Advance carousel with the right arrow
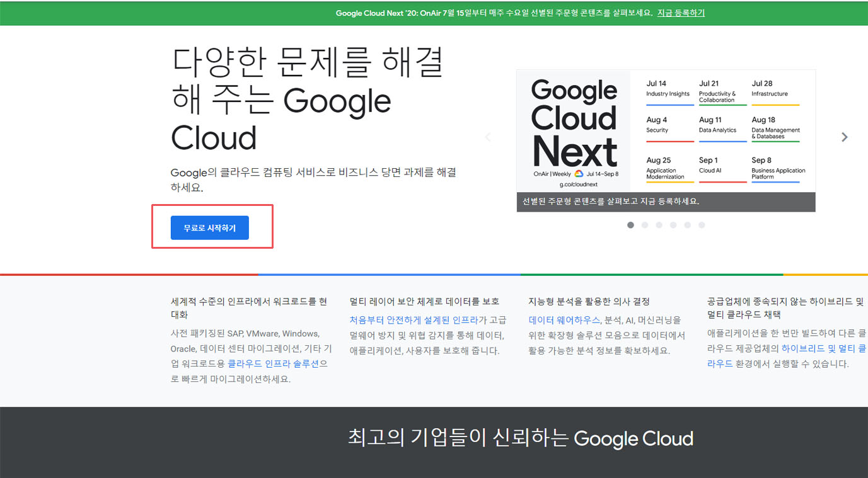 (x=845, y=137)
